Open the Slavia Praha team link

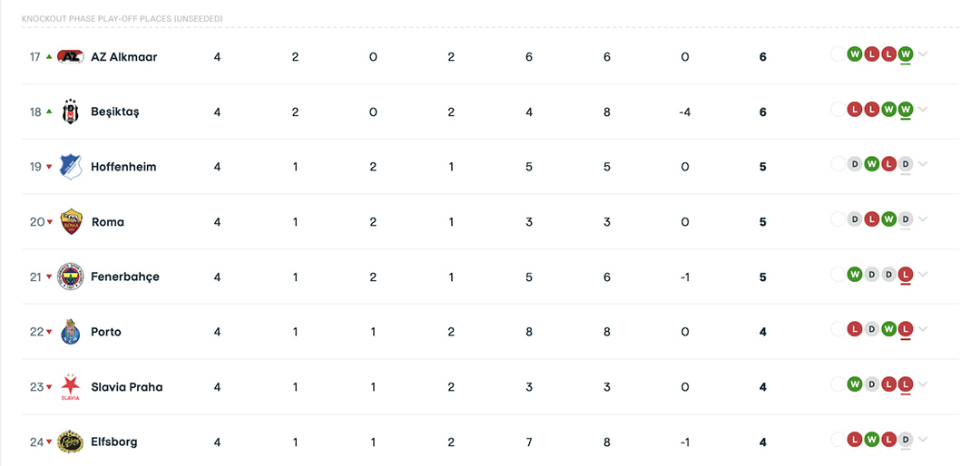coord(127,386)
